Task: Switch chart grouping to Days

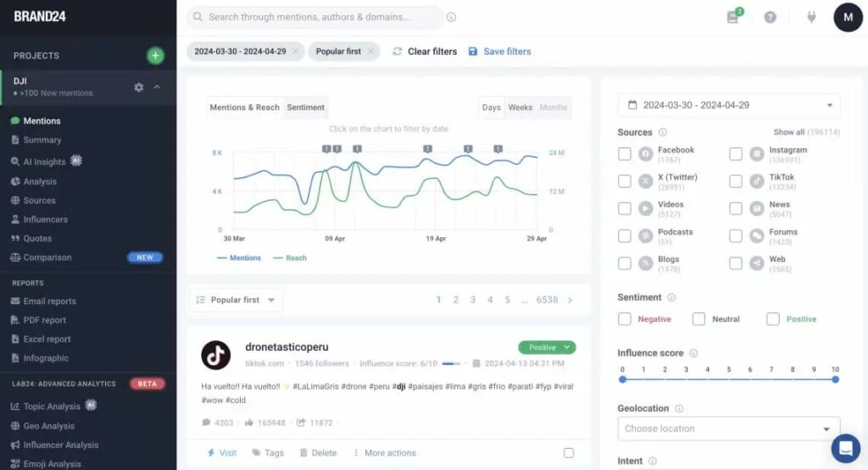Action: [491, 108]
